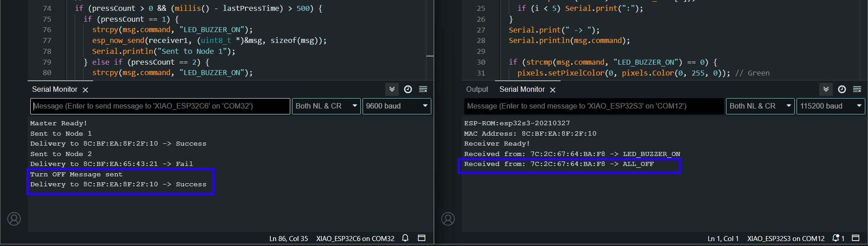Click received LED_BUZZER_ON output line
The width and height of the screenshot is (868, 246).
click(x=572, y=154)
